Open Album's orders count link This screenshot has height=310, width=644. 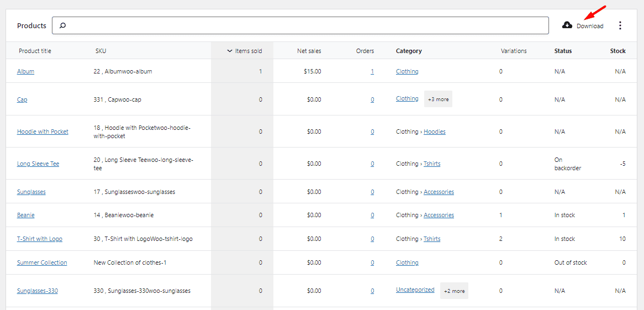[x=372, y=71]
